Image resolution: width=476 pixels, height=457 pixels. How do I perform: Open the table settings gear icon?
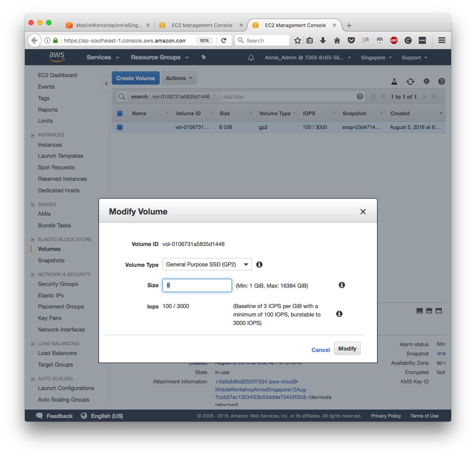coord(426,81)
